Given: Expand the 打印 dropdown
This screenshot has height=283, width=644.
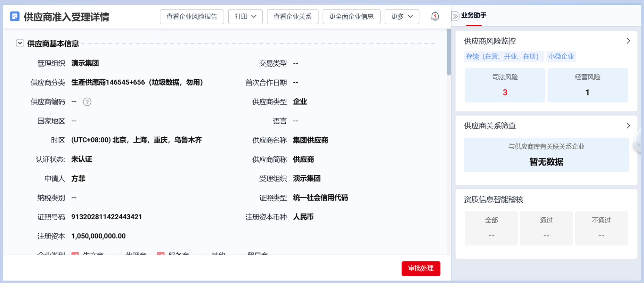Looking at the screenshot, I should coord(245,17).
